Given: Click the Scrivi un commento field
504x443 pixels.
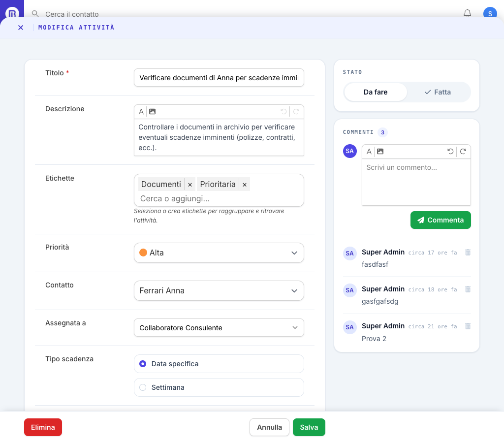Looking at the screenshot, I should tap(416, 182).
